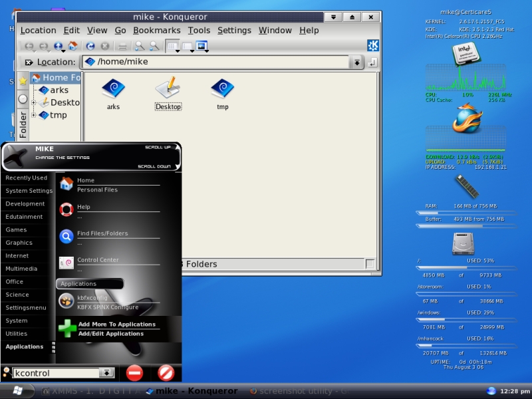Select the Desktop folder icon in file view
This screenshot has height=399, width=532.
[168, 88]
